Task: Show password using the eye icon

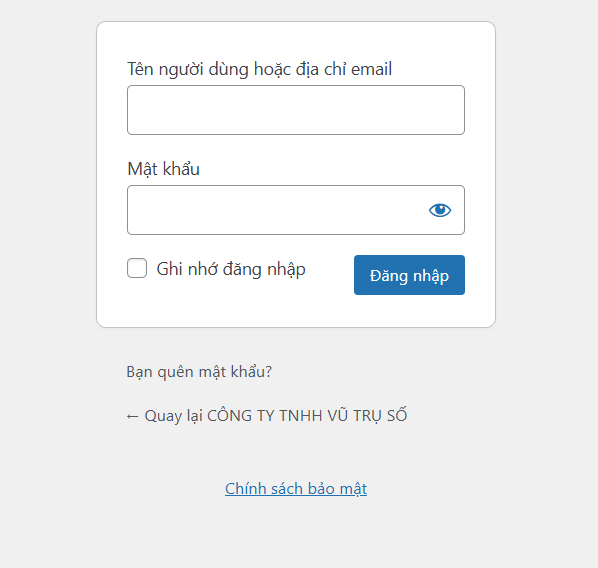Action: pyautogui.click(x=440, y=210)
